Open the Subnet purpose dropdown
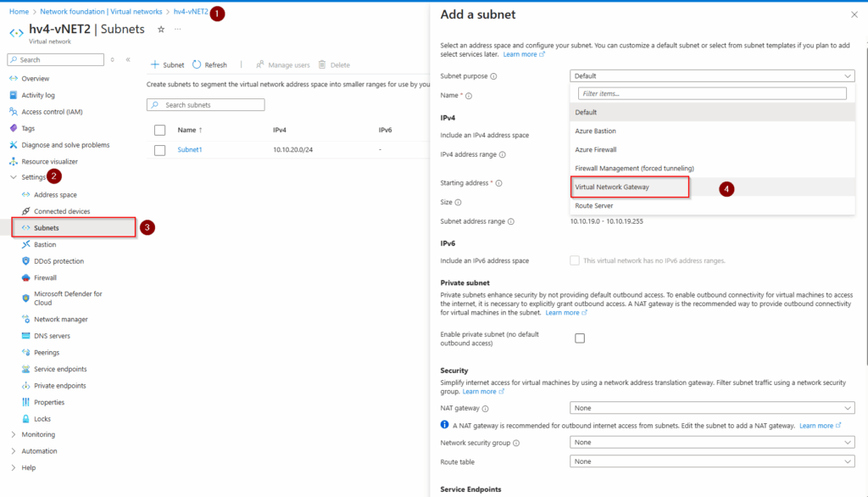 tap(712, 76)
